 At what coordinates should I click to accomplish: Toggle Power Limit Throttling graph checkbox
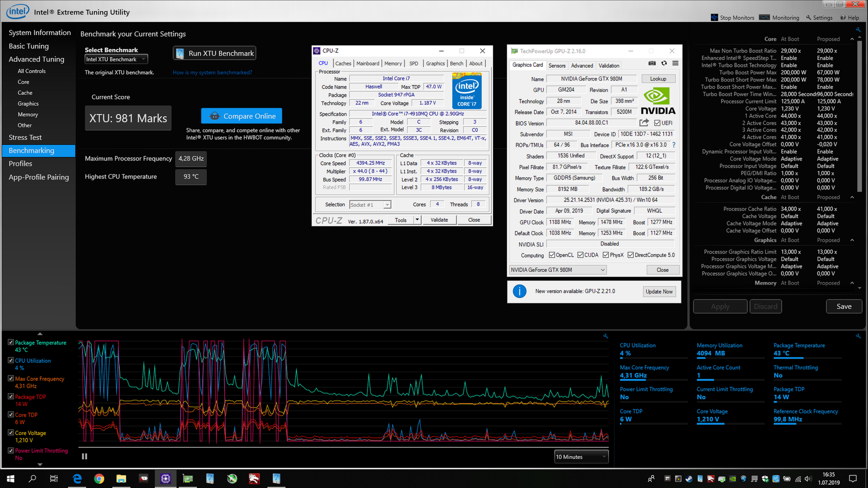[11, 450]
